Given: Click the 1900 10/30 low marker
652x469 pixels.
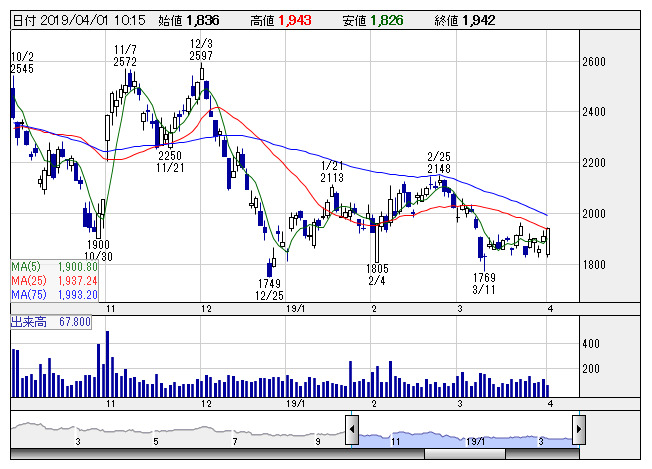Looking at the screenshot, I should tap(98, 250).
